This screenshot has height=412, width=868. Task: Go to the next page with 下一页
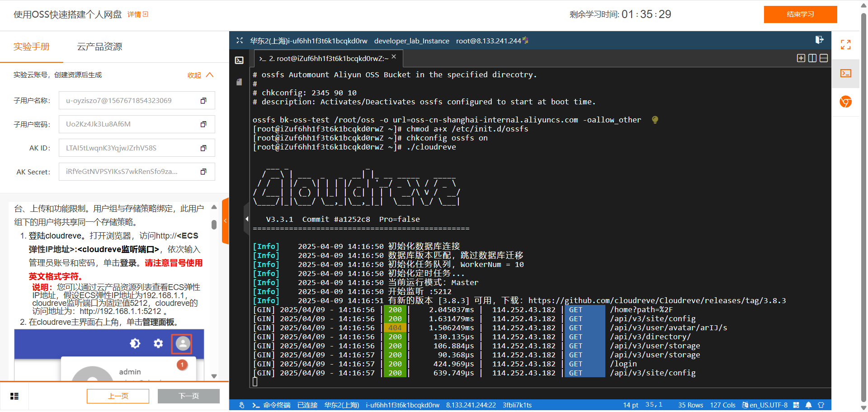point(189,396)
